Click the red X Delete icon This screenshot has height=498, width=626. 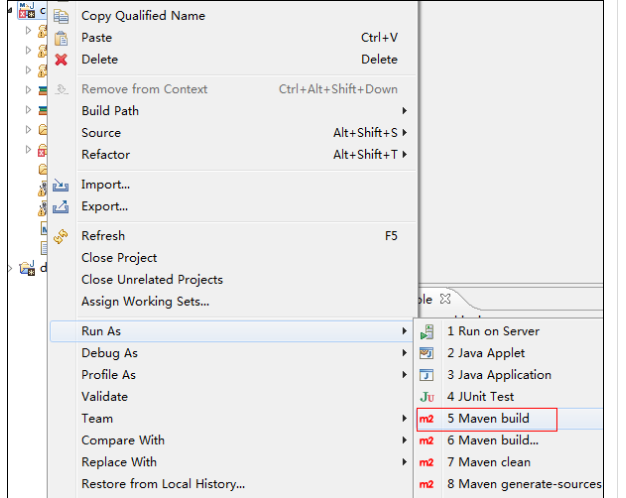tap(61, 60)
